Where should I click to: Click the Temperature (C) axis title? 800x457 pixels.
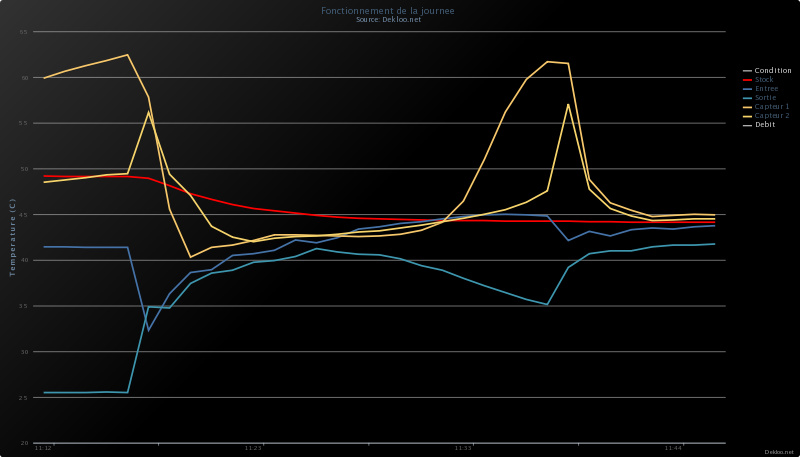[x=13, y=237]
